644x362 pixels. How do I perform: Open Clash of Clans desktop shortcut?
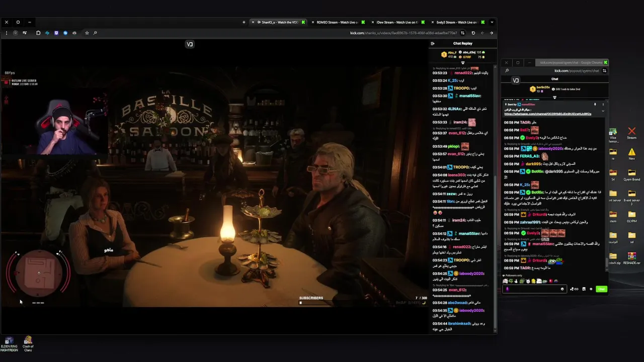point(28,344)
